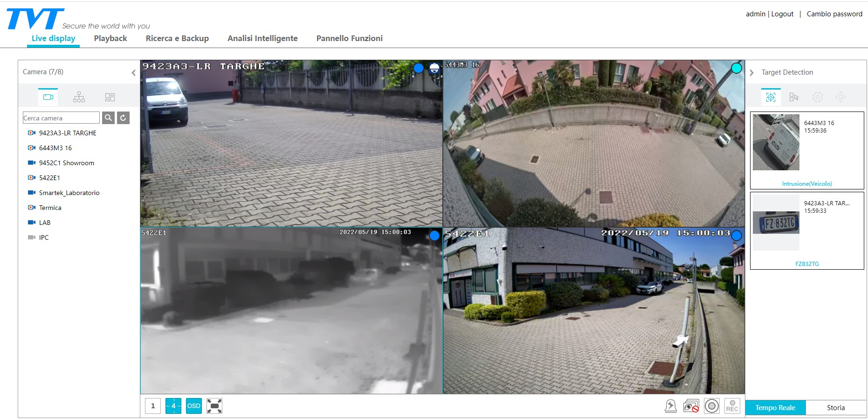Open the window operation icon

(794, 97)
